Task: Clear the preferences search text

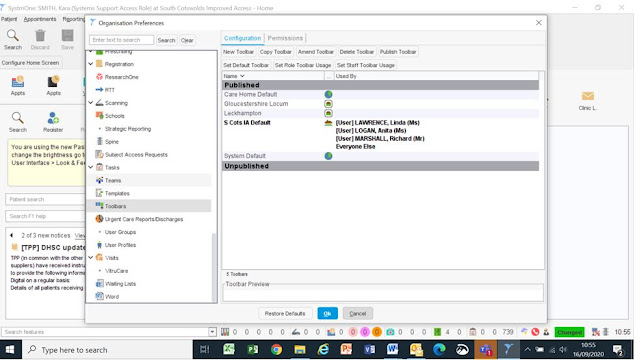Action: pyautogui.click(x=187, y=40)
